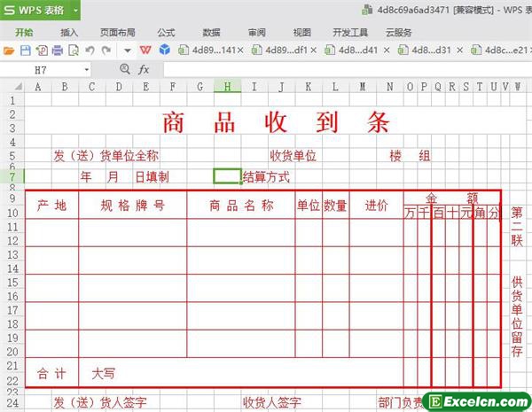Click the name box showing H7
The image size is (532, 412).
tap(41, 70)
